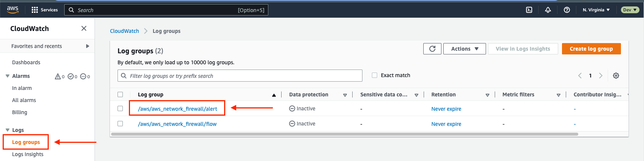Click the OK alarms checkmark counter
This screenshot has height=161, width=644.
tap(73, 76)
